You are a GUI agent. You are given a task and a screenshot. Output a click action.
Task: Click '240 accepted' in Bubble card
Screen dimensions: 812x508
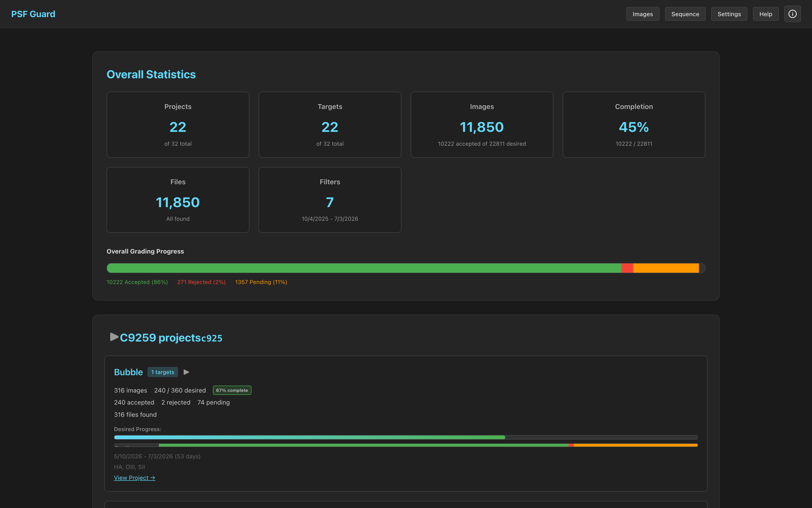click(x=134, y=402)
